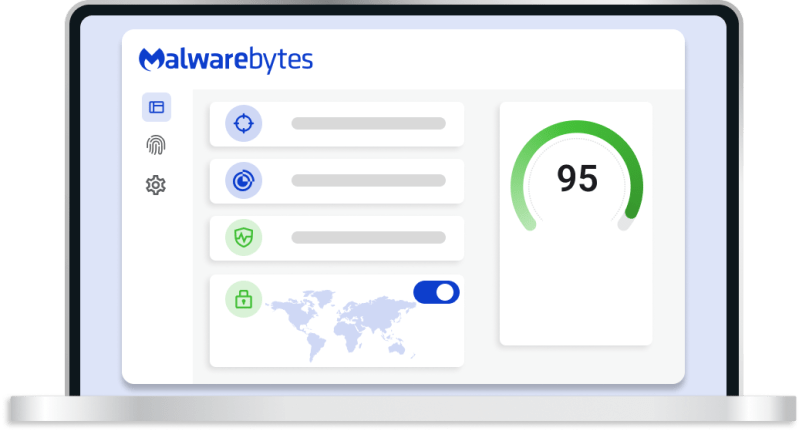Open the card with the shield icon
The width and height of the screenshot is (799, 431).
coord(337,238)
